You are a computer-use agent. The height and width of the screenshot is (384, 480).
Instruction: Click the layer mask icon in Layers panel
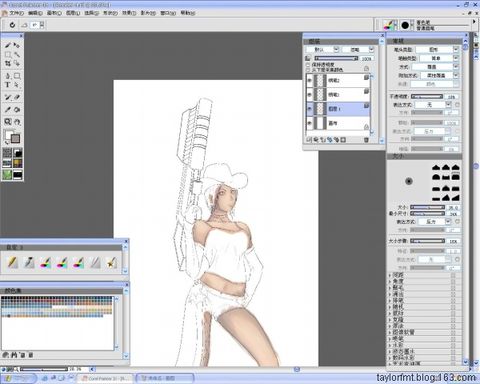tap(343, 140)
